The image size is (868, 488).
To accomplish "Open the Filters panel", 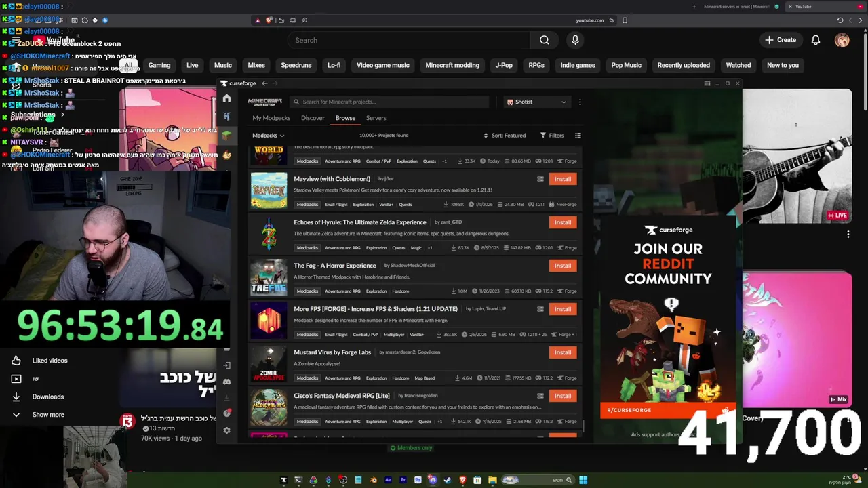I will coord(552,136).
